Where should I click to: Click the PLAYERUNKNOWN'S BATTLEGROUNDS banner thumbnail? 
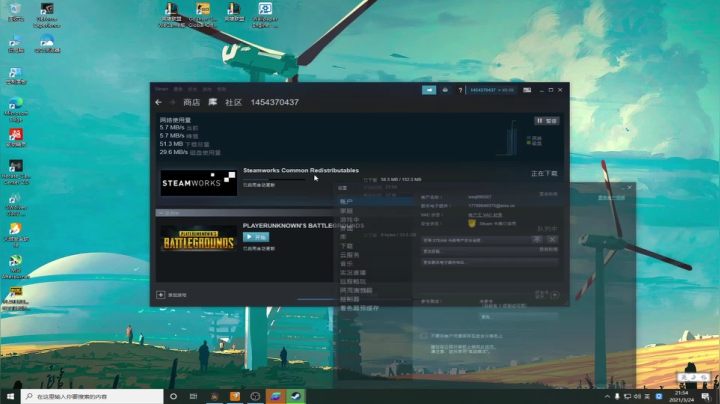pos(198,238)
